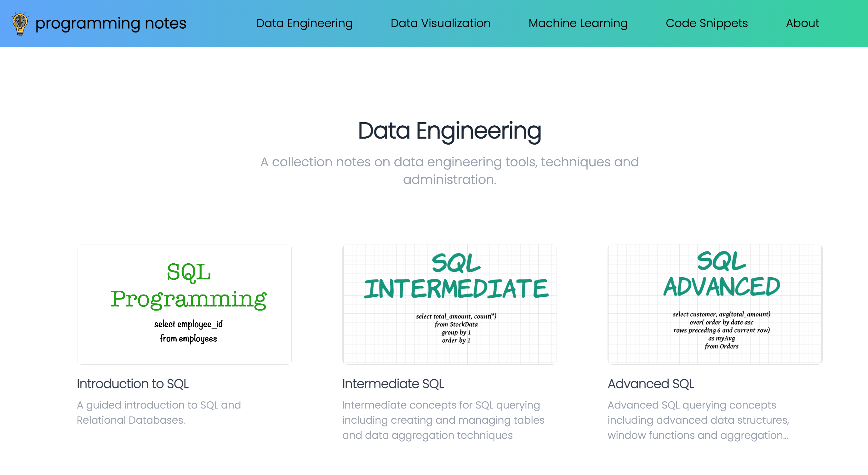Click the Advanced SQL title link
The image size is (868, 475).
click(x=650, y=384)
